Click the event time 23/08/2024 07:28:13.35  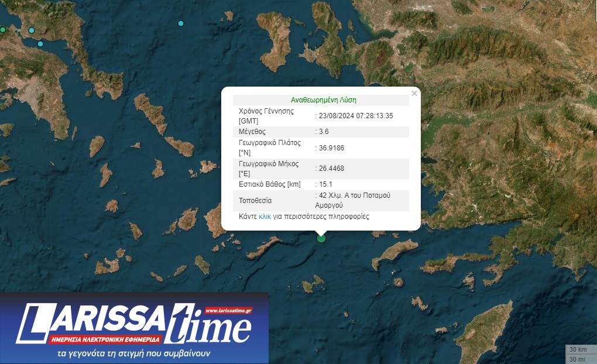coord(355,116)
